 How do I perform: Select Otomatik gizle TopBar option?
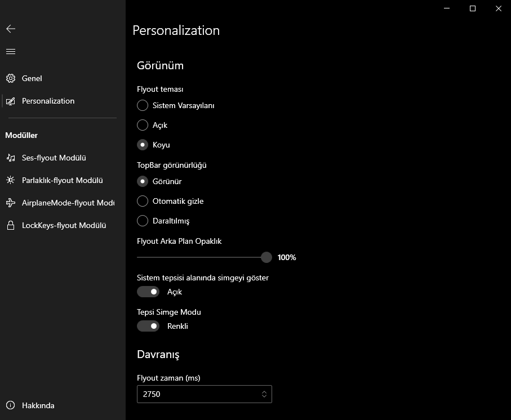point(143,201)
